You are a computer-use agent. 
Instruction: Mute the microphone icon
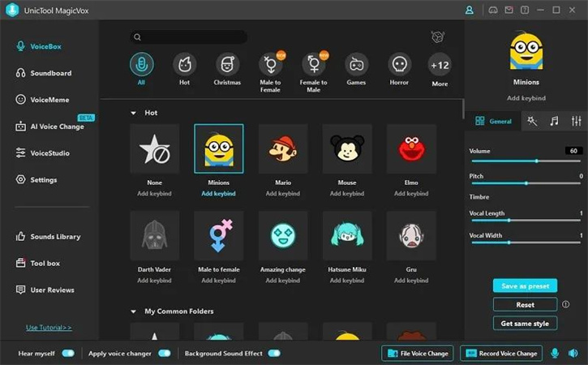coord(555,353)
